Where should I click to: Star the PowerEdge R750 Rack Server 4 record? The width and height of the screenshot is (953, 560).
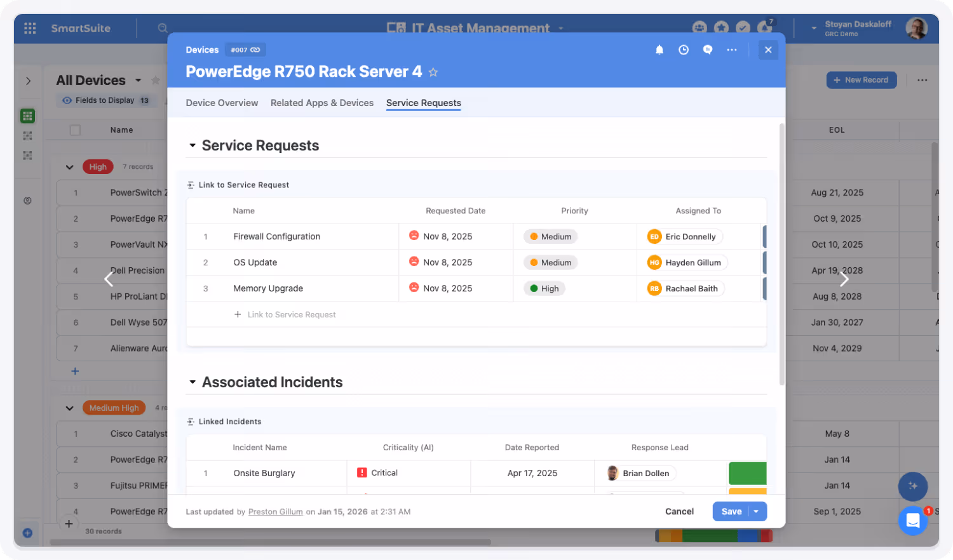point(433,72)
